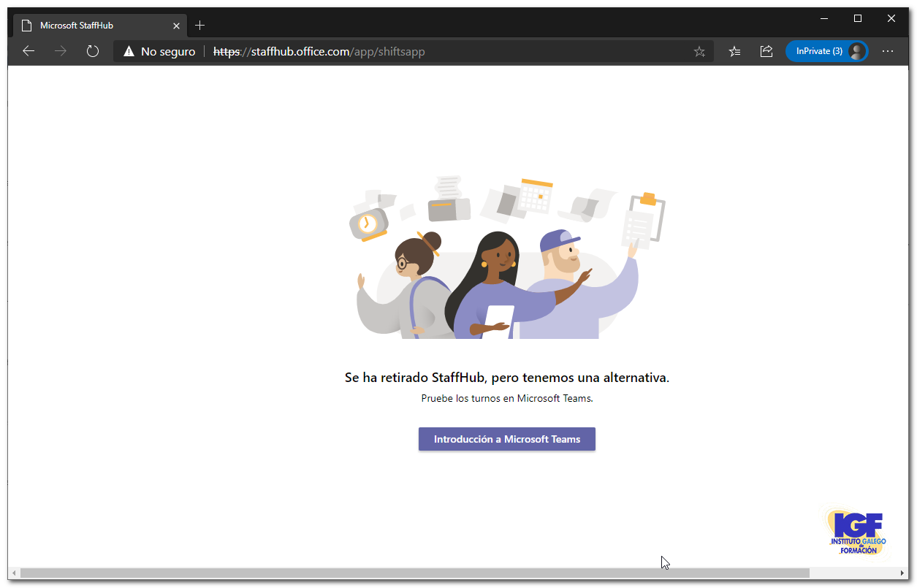Screen dimensions: 917x588
Task: Click the forward navigation arrow
Action: (61, 51)
